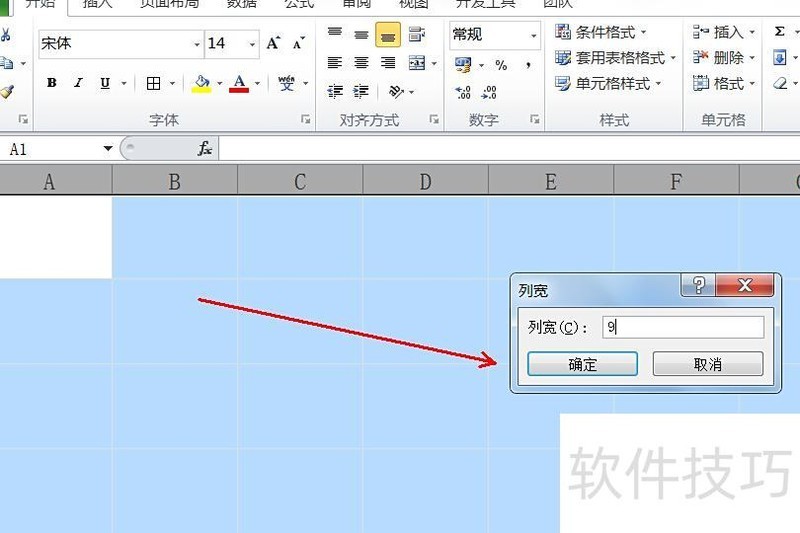The width and height of the screenshot is (800, 533).
Task: Select column B header
Action: [174, 181]
